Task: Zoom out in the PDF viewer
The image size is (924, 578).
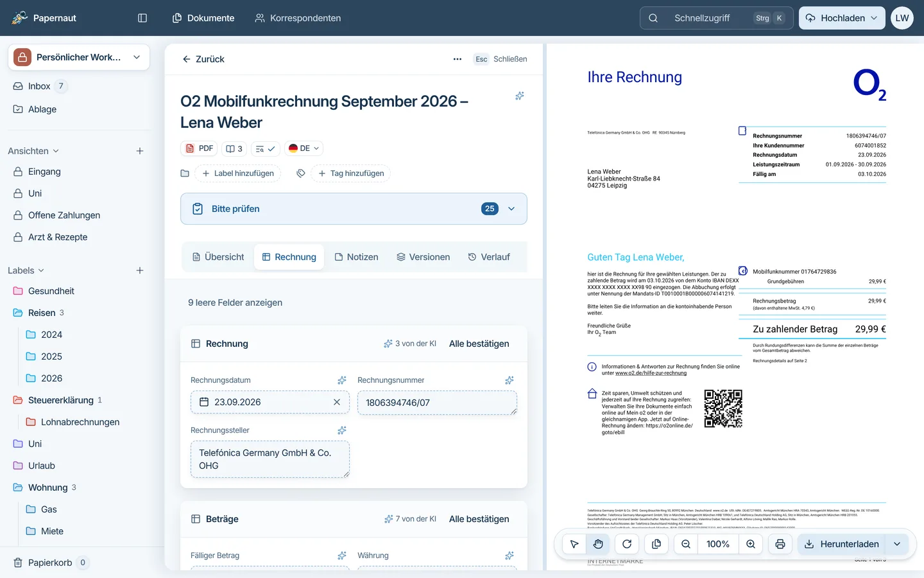Action: click(686, 544)
